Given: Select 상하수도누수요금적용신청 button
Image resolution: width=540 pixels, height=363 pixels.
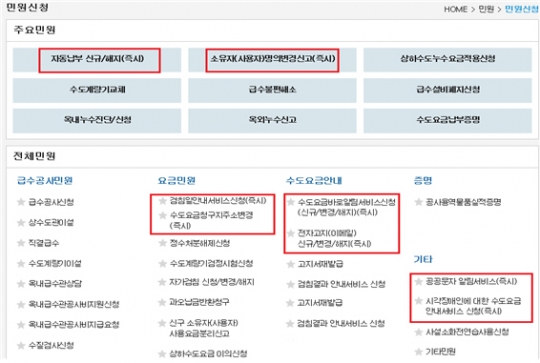Looking at the screenshot, I should click(x=447, y=60).
